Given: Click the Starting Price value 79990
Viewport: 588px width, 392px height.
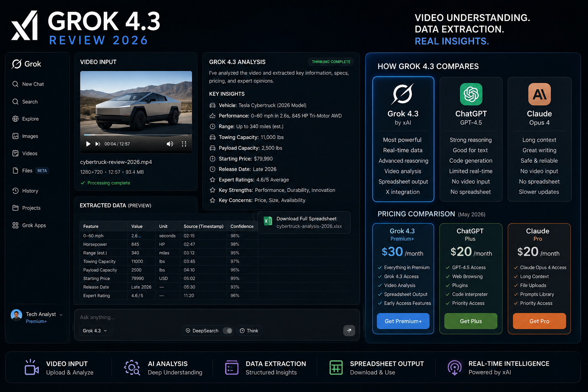Looking at the screenshot, I should (137, 279).
